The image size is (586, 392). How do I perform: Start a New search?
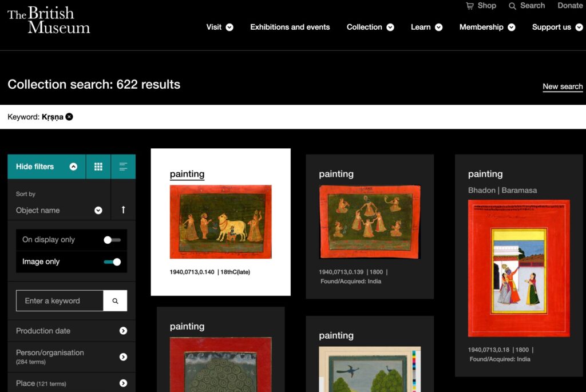(563, 86)
